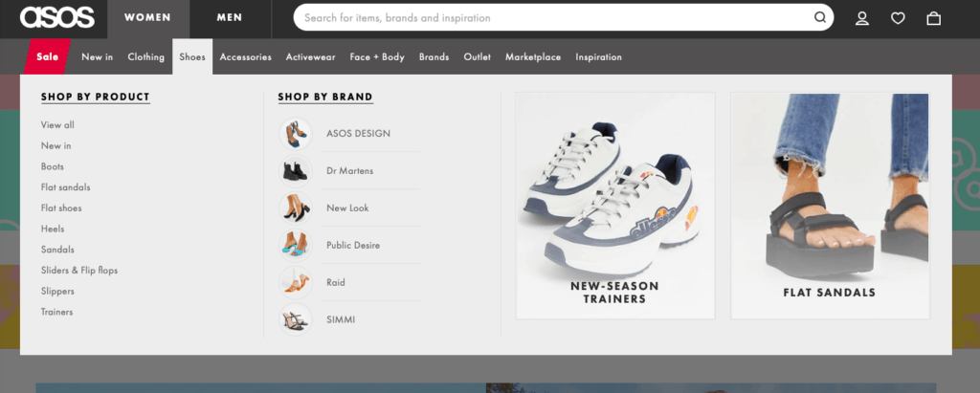Open the Accessories menu
Viewport: 980px width, 393px height.
246,56
